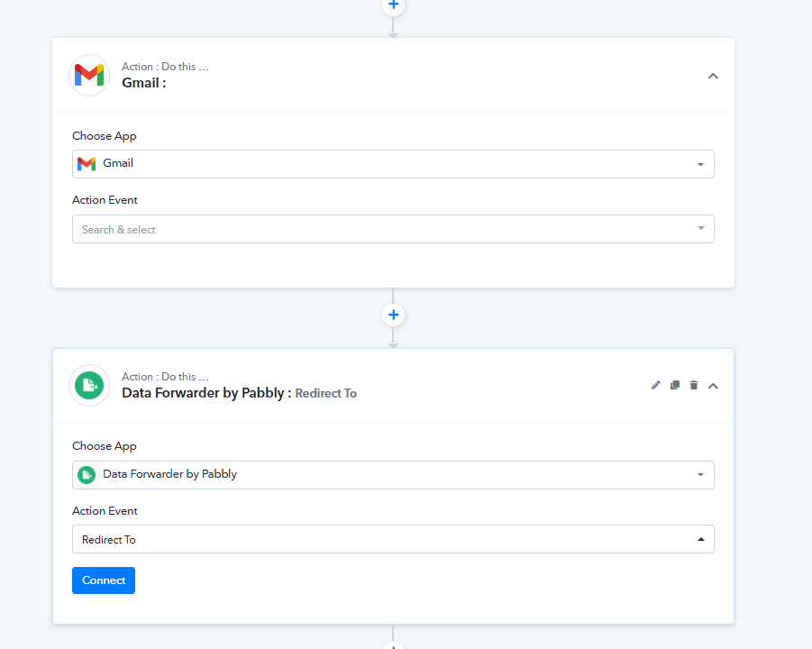Add a step between Gmail and Data Forwarder
This screenshot has width=812, height=649.
click(393, 315)
